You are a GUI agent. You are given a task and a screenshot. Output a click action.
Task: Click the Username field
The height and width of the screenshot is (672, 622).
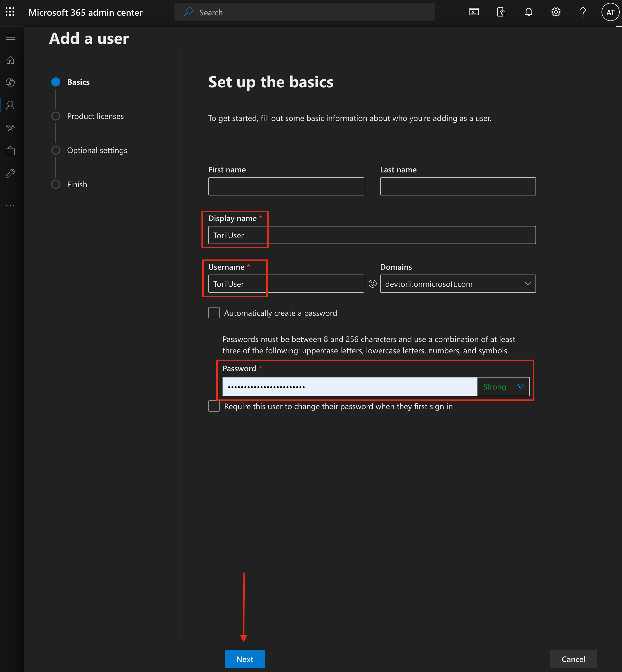pos(286,284)
